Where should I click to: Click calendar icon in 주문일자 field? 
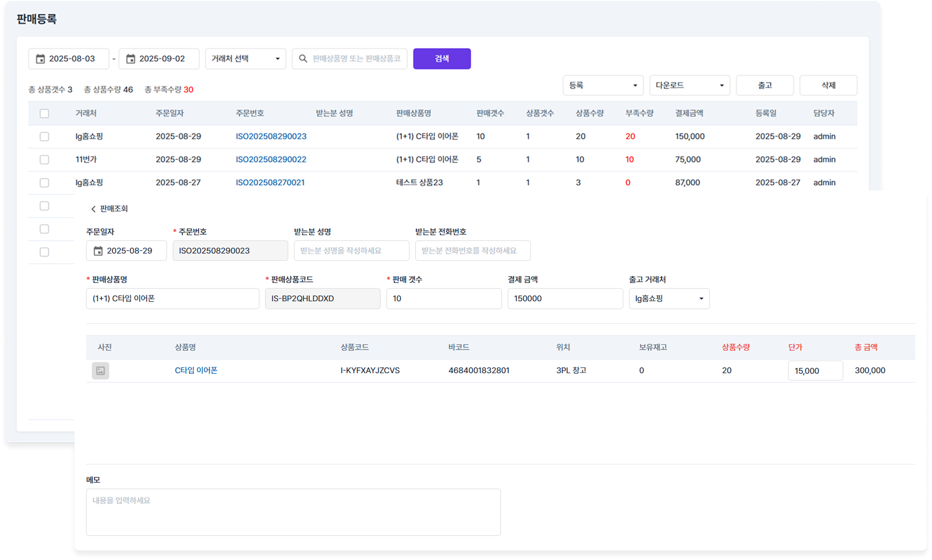[98, 251]
